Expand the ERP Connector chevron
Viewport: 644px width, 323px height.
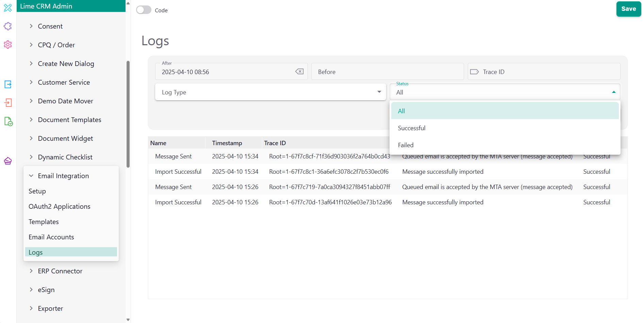[x=31, y=271]
